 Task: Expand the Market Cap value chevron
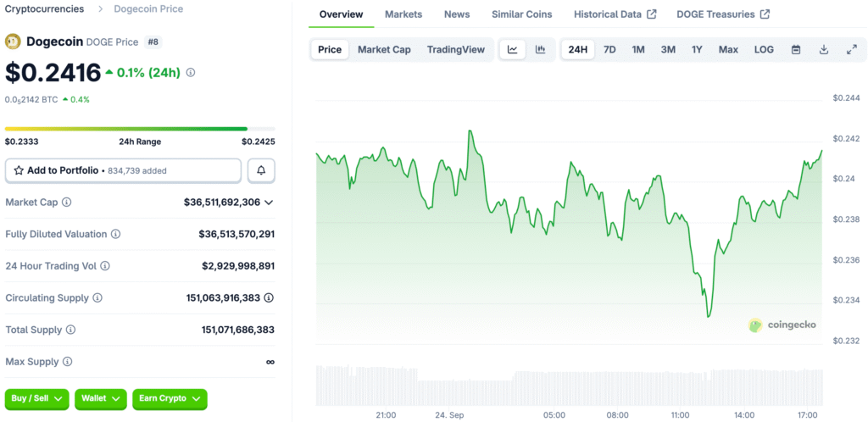[x=269, y=203]
